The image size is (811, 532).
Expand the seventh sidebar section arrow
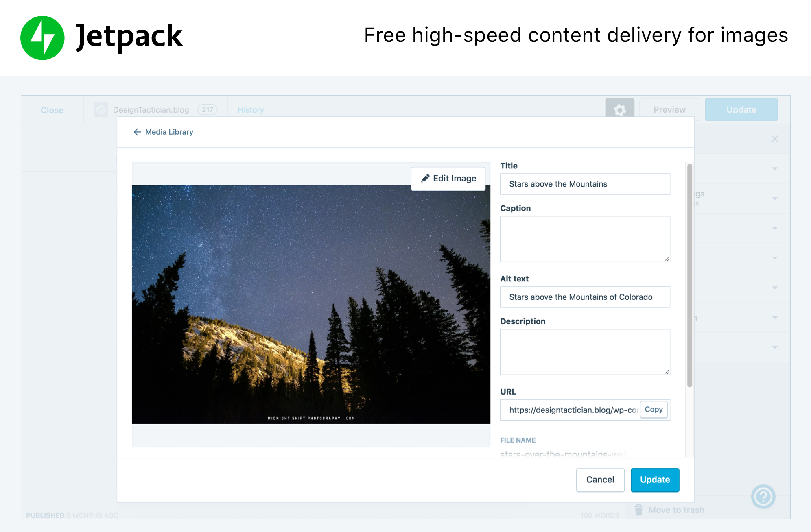coord(775,347)
